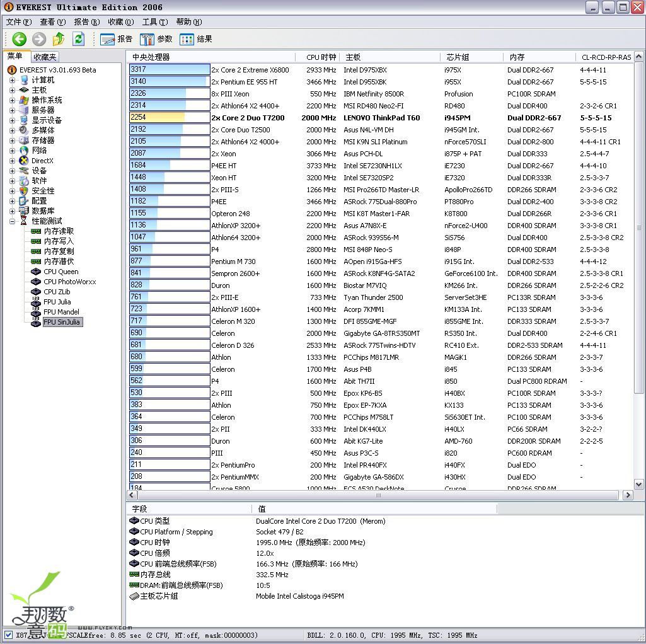Viewport: 646px width, 644px height.
Task: Select the CPU PhotoWorxx benchmark
Action: [69, 282]
